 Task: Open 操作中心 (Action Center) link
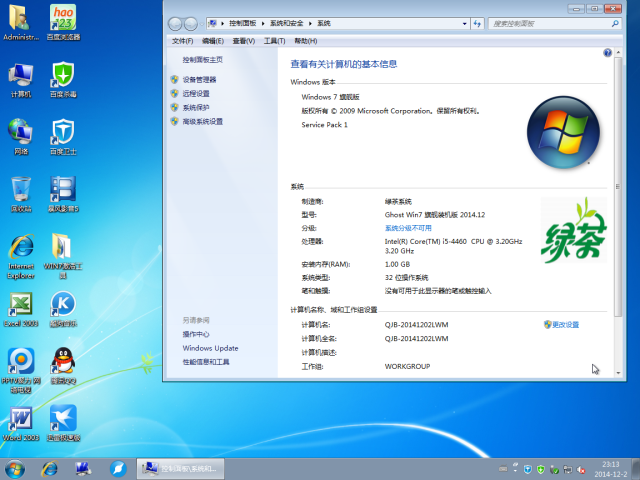point(196,334)
